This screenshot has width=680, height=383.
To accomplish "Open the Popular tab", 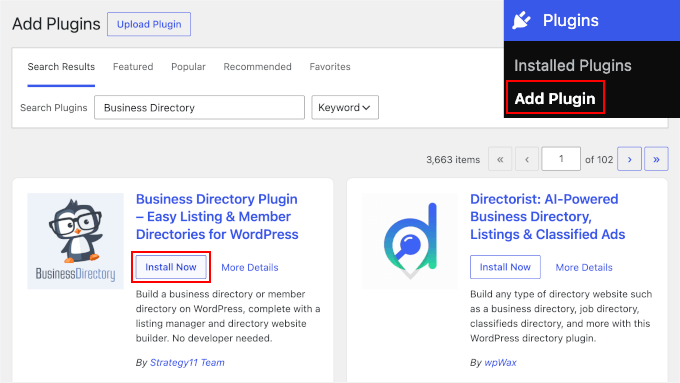I will (188, 67).
